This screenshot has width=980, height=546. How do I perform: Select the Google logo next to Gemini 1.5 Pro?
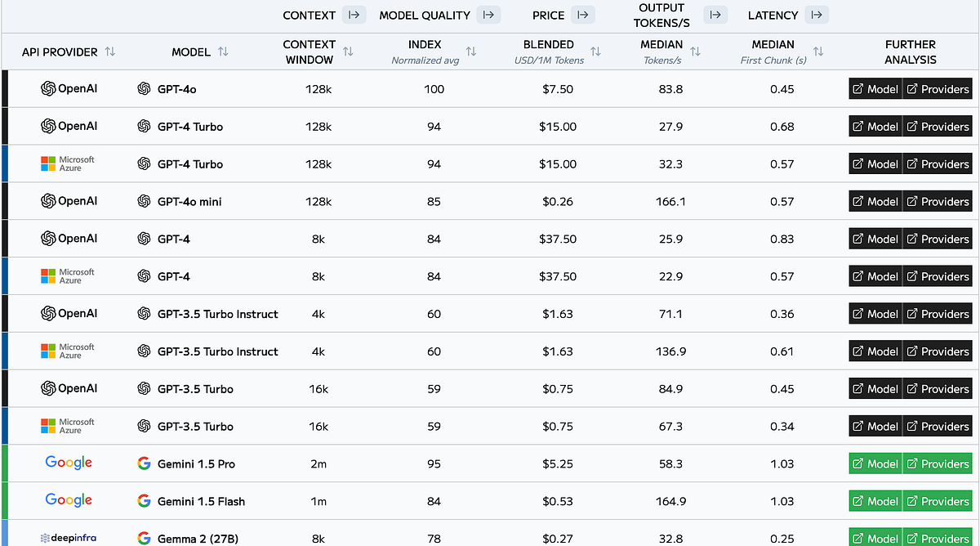click(x=69, y=463)
